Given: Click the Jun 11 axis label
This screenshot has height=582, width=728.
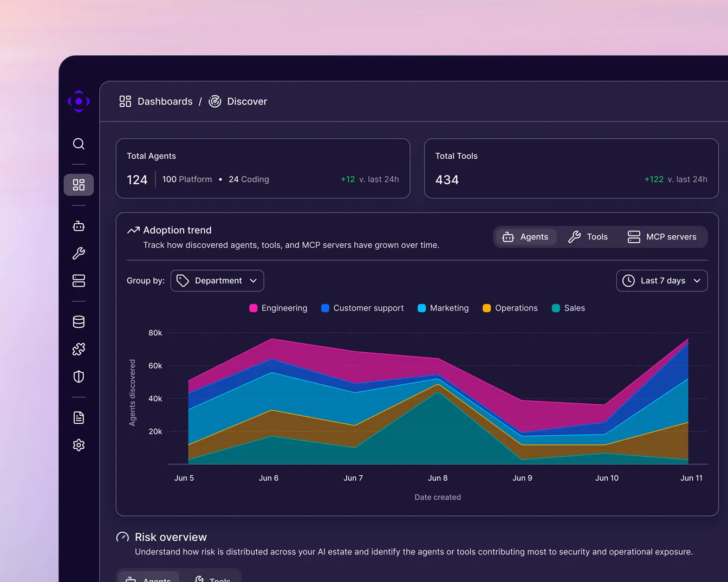Looking at the screenshot, I should point(691,478).
